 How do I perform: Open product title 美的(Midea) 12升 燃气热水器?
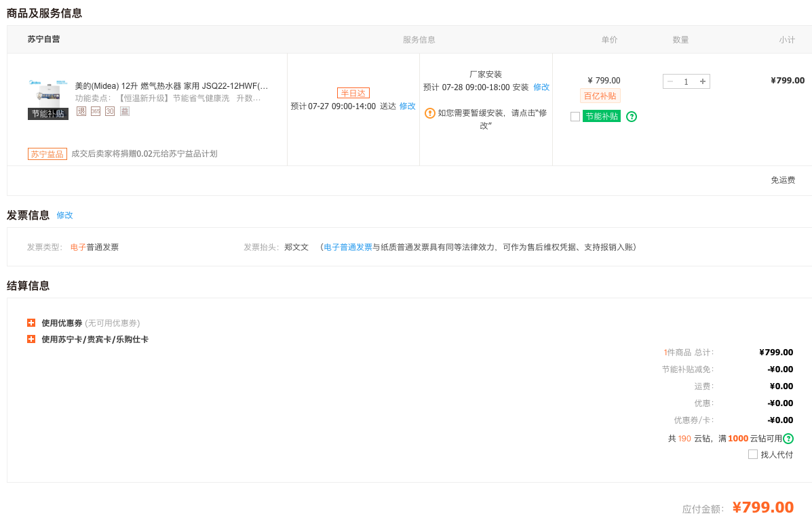click(172, 86)
